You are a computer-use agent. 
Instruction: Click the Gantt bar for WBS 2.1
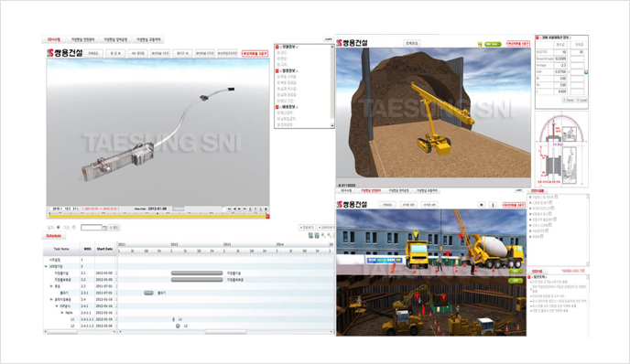197,273
